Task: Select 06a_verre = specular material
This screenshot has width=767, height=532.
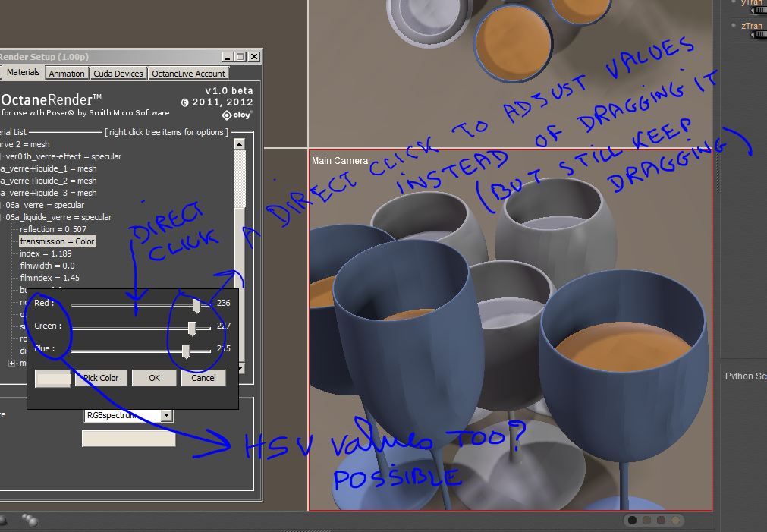Action: point(45,205)
